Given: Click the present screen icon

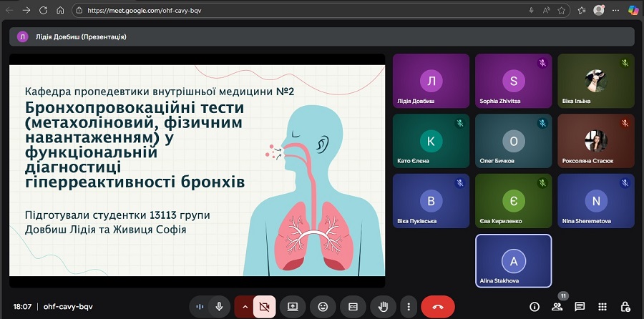Looking at the screenshot, I should coord(293,306).
